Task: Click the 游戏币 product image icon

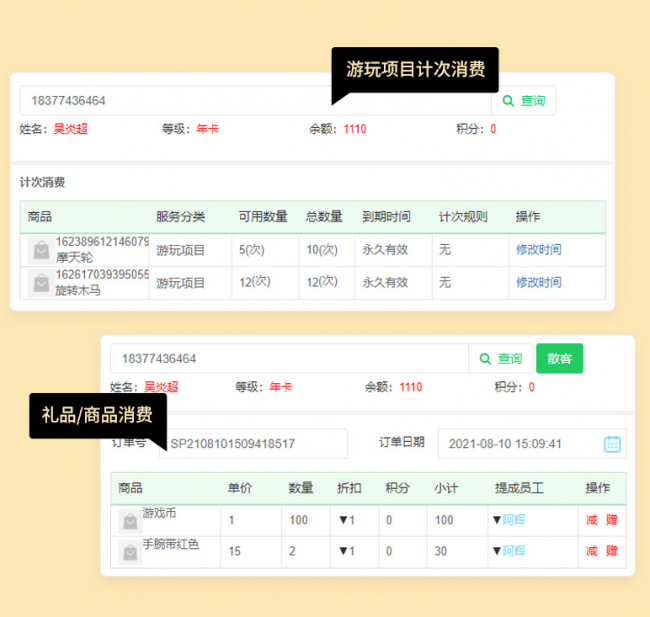Action: pos(129,520)
